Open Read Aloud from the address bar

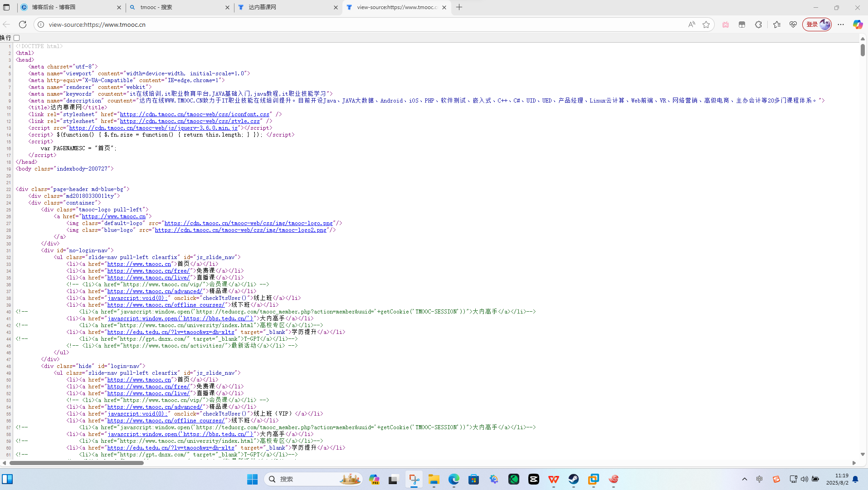[x=692, y=24]
